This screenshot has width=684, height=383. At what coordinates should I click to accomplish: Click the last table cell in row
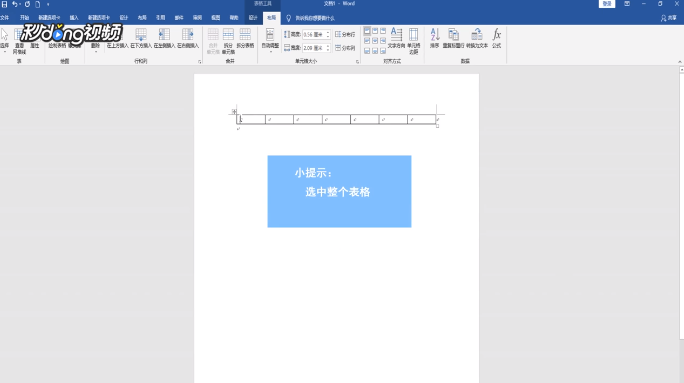pyautogui.click(x=421, y=119)
